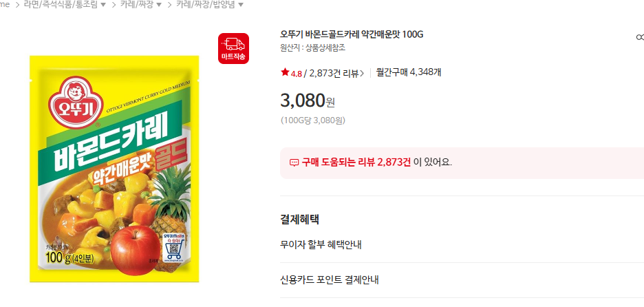
Task: Click the 3,080원 price text
Action: 308,100
